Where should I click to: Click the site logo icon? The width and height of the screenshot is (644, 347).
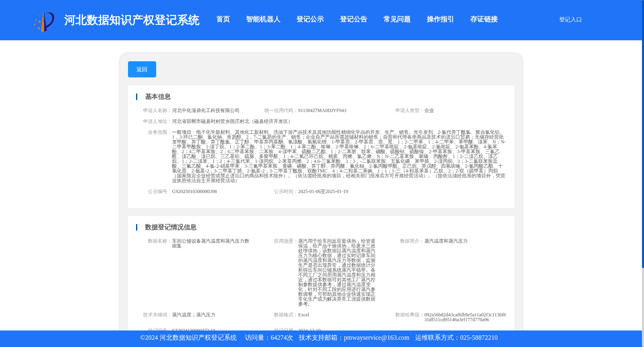[43, 21]
